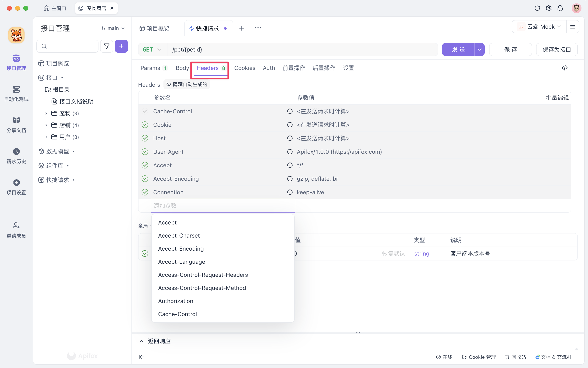This screenshot has width=588, height=368.
Task: Open the 分享文档 sidebar section
Action: tap(16, 124)
